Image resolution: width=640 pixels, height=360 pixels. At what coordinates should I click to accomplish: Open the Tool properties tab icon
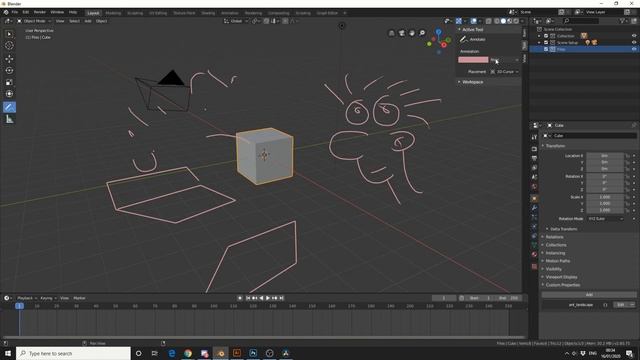coord(534,137)
